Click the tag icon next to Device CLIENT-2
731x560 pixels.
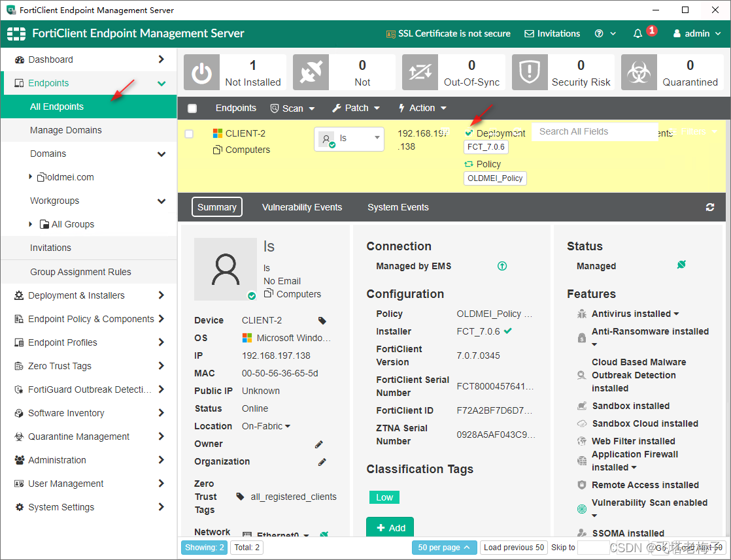click(322, 321)
